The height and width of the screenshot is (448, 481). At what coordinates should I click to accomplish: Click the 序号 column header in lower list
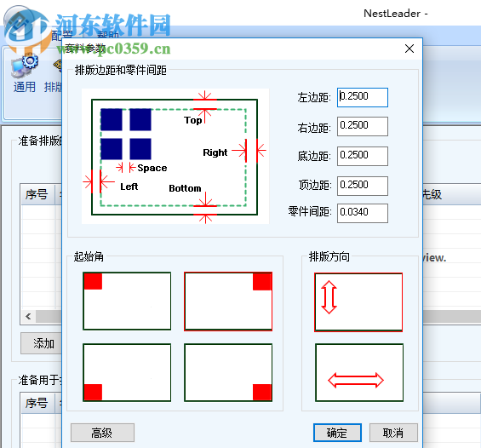37,403
